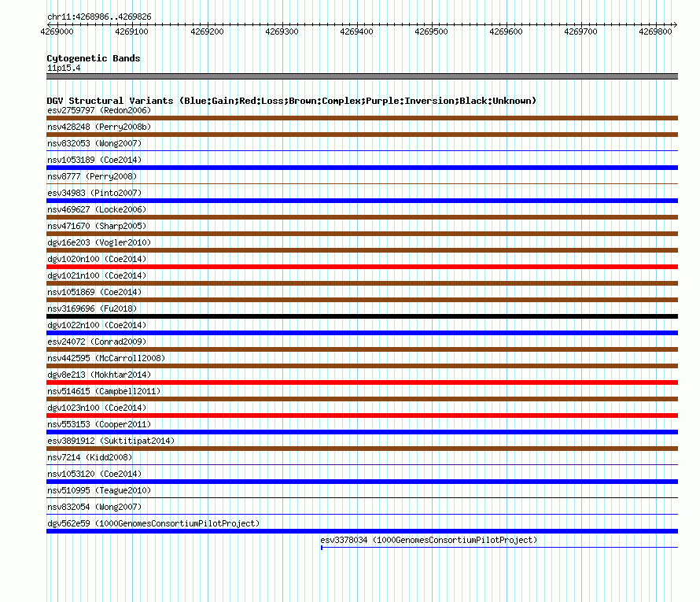Click the blue gain bar under nsv1053189
The width and height of the screenshot is (700, 602).
click(362, 168)
